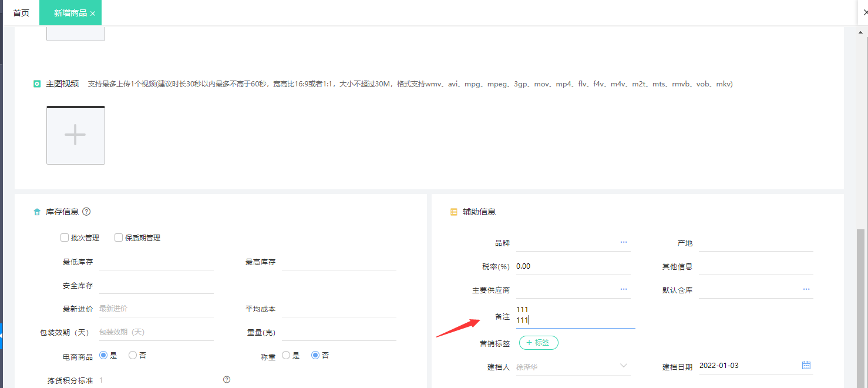The image size is (868, 388).
Task: Click the 库存信息 section icon
Action: tap(36, 212)
